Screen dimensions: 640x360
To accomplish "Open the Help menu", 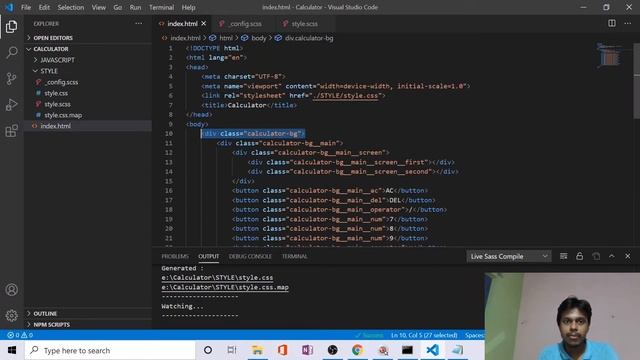I will click(188, 7).
